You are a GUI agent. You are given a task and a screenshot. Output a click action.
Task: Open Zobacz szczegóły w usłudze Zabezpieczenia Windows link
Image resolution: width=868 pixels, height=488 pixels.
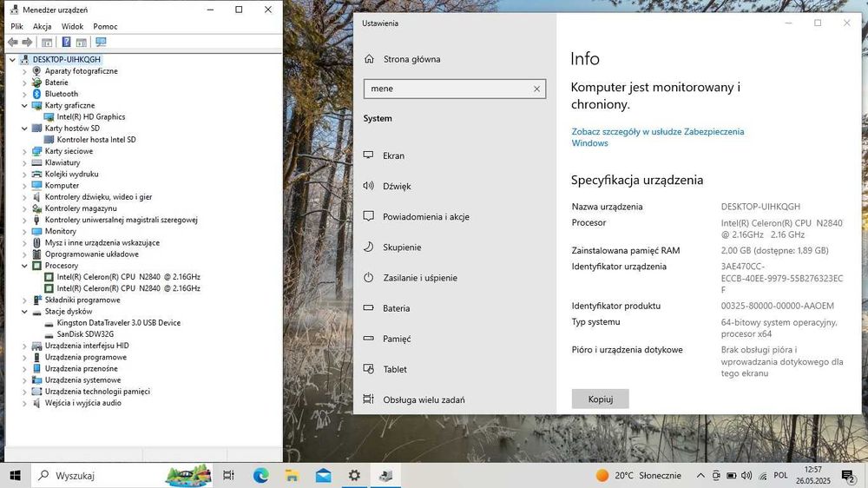[658, 137]
